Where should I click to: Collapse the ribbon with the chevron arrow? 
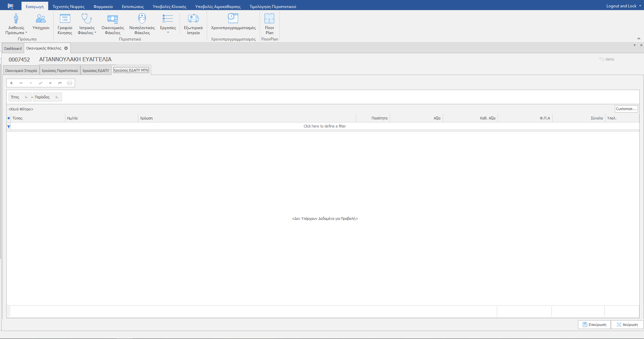[x=639, y=39]
